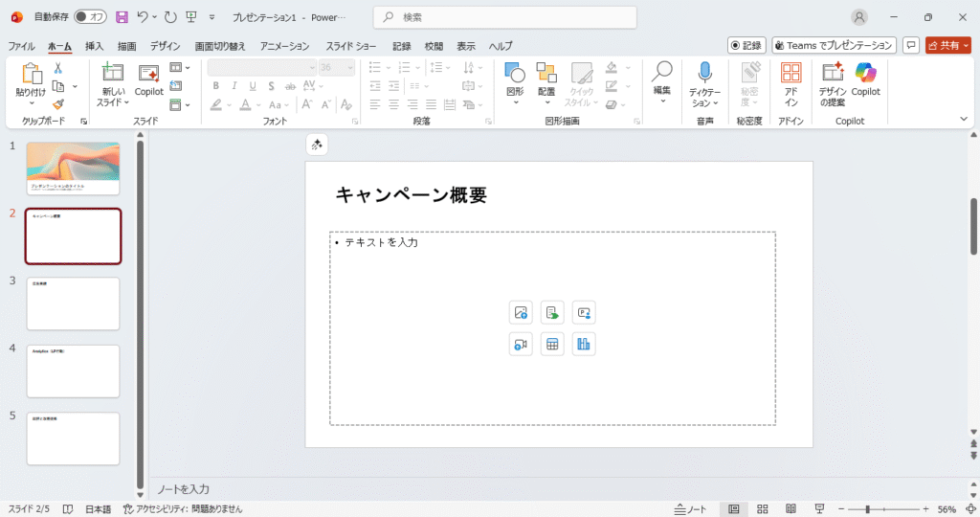Toggle the AutoSave switch
980x517 pixels.
point(90,17)
